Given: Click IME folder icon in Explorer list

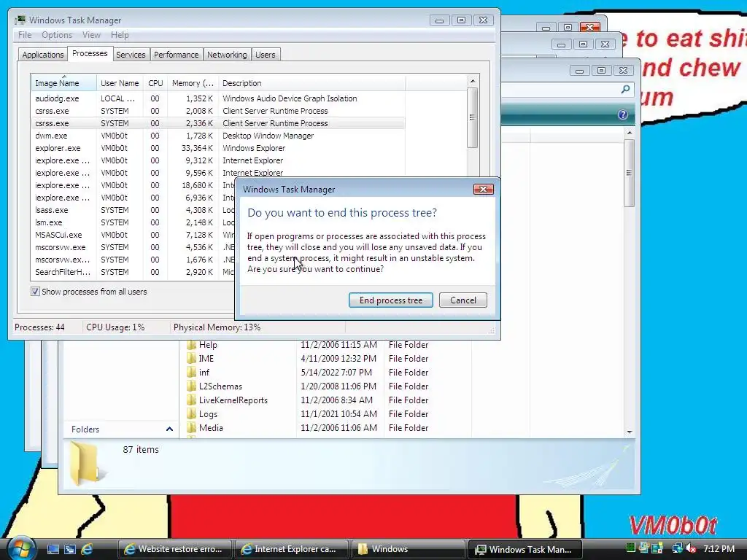Looking at the screenshot, I should point(192,359).
